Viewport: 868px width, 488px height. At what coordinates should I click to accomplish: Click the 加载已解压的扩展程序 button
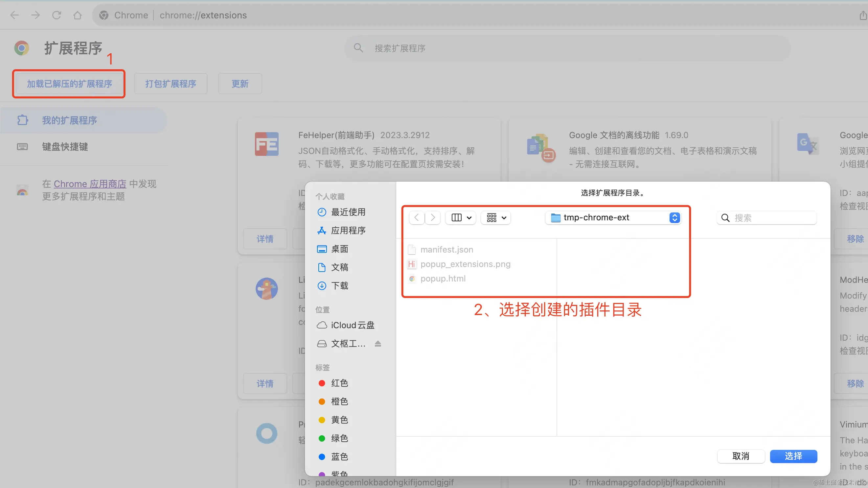click(x=69, y=84)
